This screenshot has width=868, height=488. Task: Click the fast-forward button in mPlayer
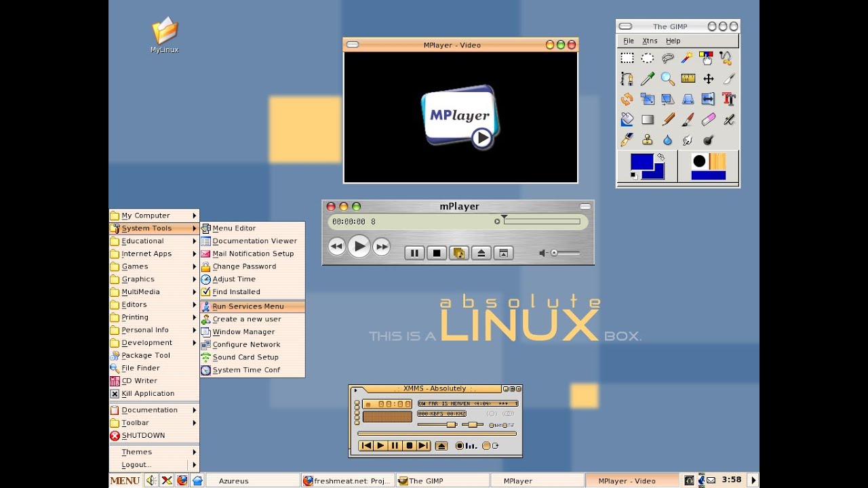(x=382, y=247)
